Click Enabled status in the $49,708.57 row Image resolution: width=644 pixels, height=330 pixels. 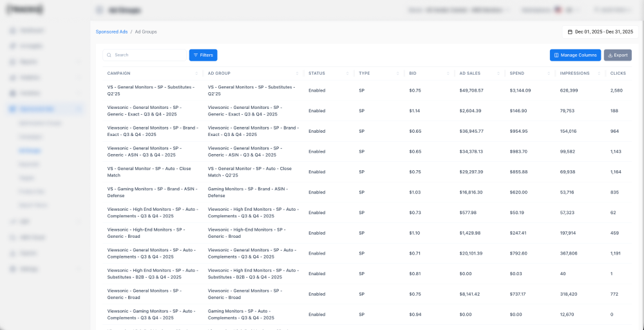(x=317, y=90)
